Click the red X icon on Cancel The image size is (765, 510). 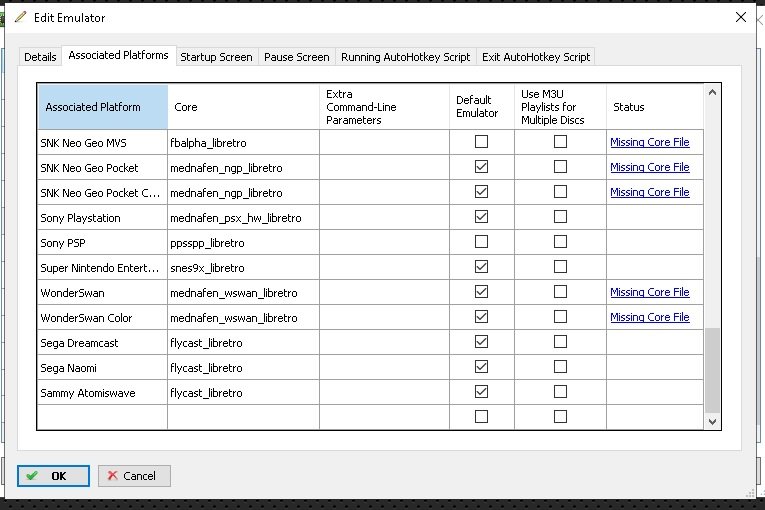tap(113, 475)
